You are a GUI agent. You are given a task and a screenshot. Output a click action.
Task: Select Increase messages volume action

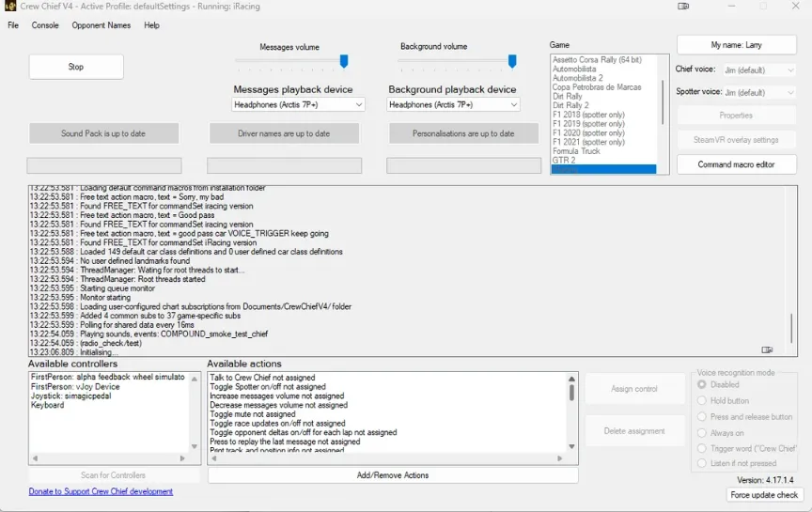[277, 396]
